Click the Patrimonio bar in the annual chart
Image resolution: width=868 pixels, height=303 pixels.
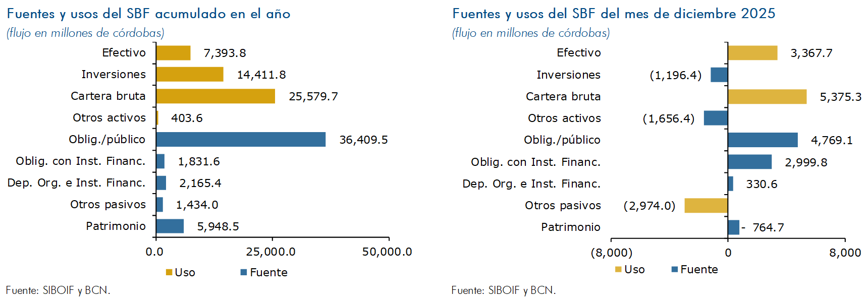(170, 226)
